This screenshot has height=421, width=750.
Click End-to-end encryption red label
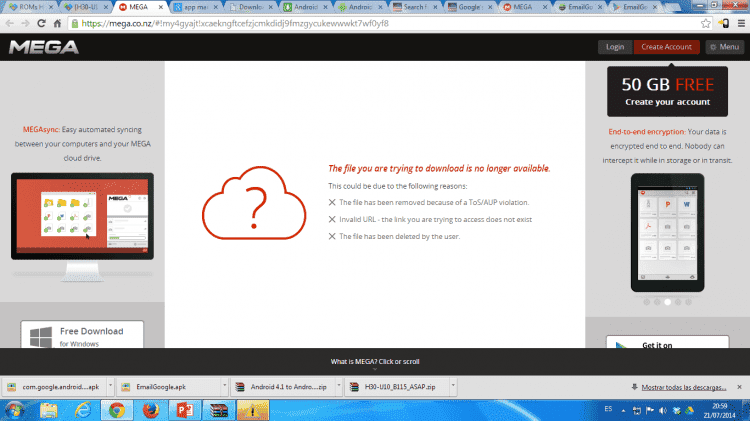(647, 132)
